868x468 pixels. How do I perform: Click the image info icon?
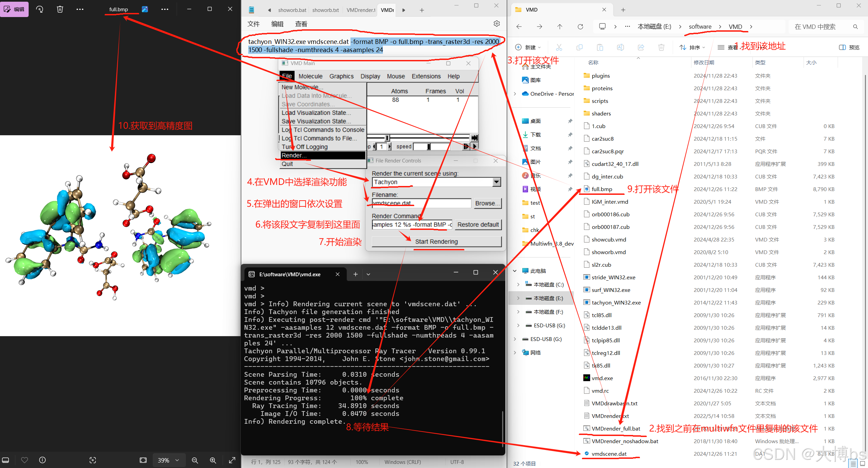(x=43, y=460)
